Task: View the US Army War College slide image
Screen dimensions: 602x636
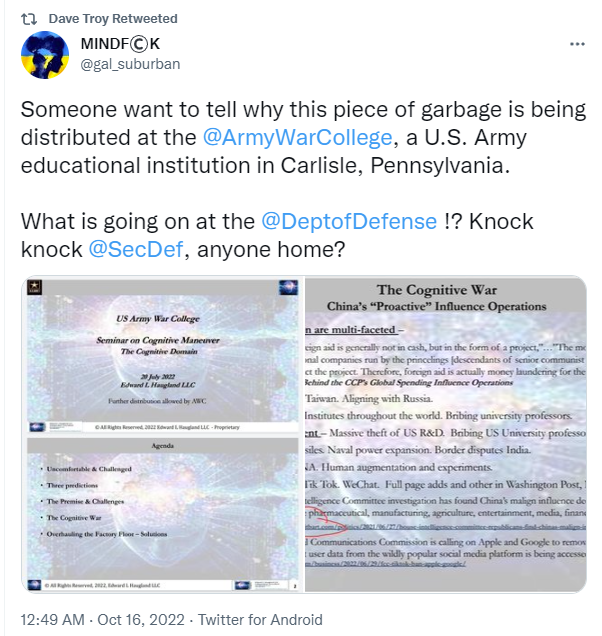Action: pos(163,356)
